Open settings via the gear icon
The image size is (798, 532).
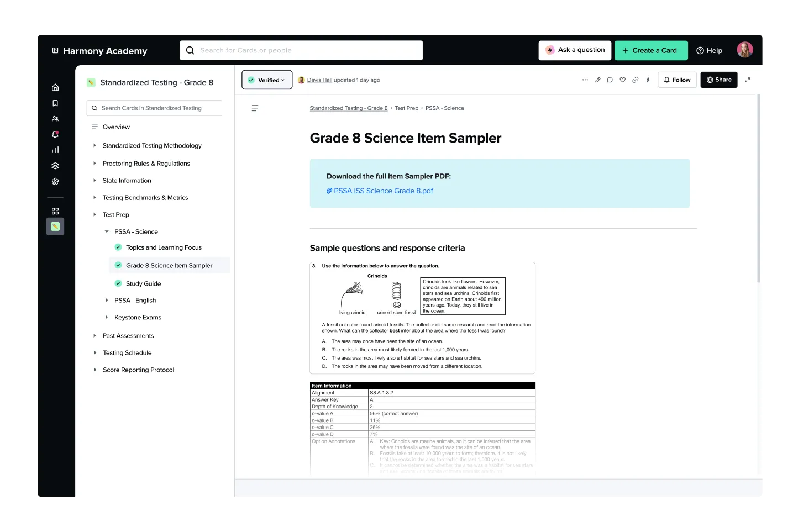pos(55,181)
